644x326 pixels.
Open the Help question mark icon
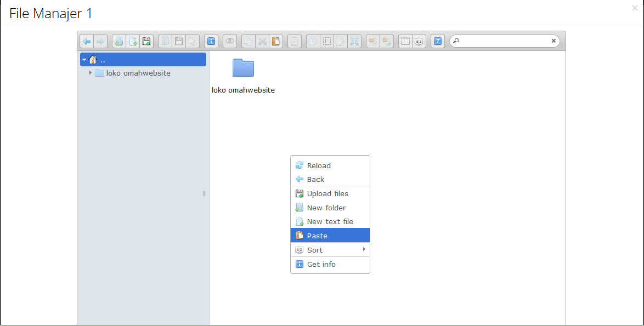pyautogui.click(x=437, y=41)
